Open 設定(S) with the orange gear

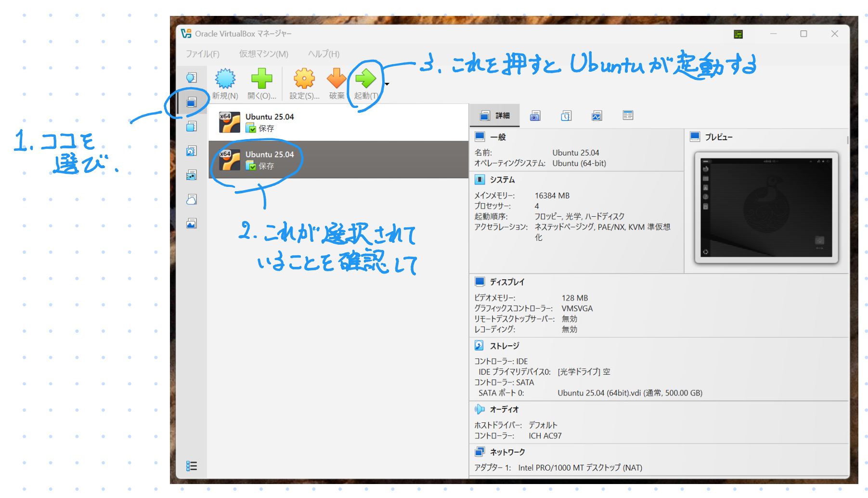304,79
